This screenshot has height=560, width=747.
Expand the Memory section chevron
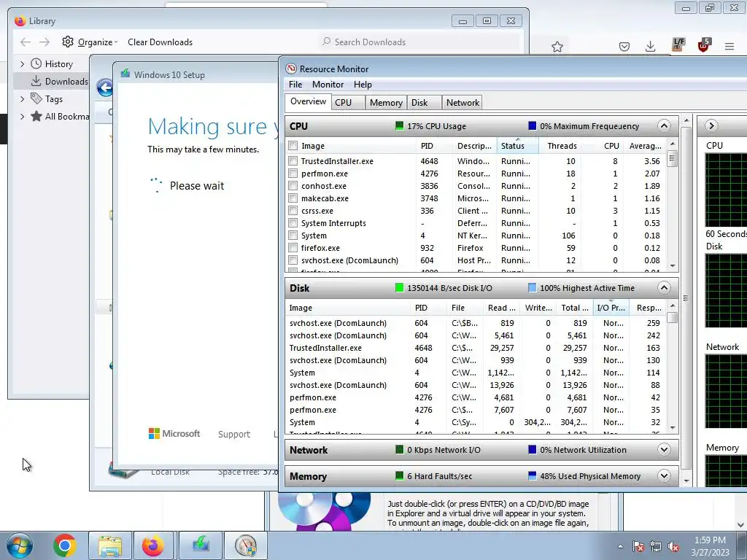point(664,475)
